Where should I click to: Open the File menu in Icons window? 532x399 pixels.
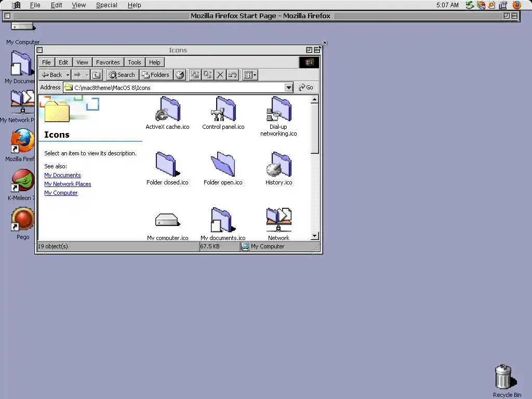[x=46, y=62]
